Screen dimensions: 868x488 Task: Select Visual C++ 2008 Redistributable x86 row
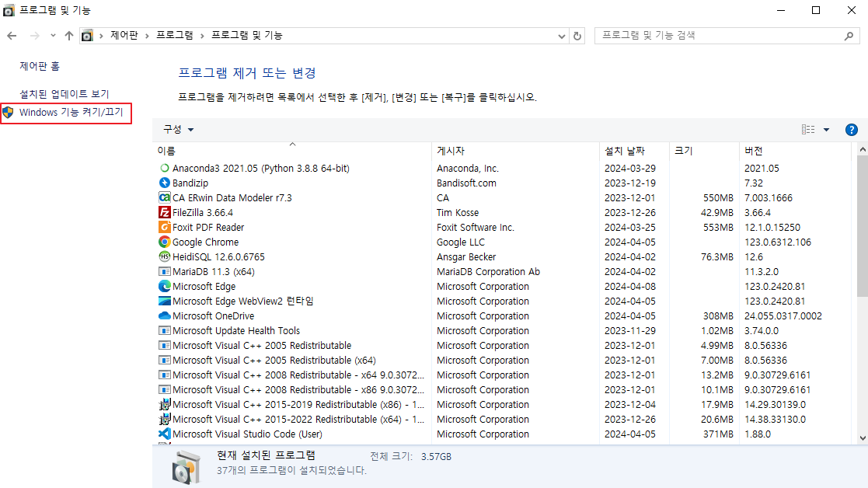click(x=502, y=389)
